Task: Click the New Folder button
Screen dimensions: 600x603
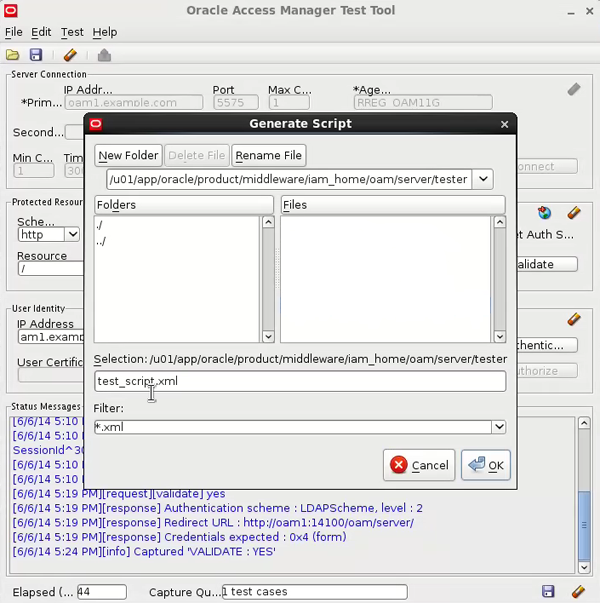Action: coord(128,155)
